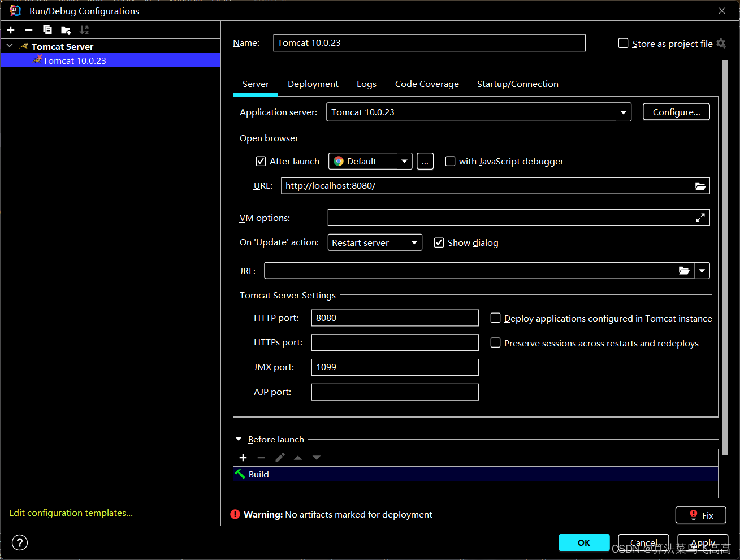
Task: Check Preserve sessions across restarts and redeploys
Action: 495,343
